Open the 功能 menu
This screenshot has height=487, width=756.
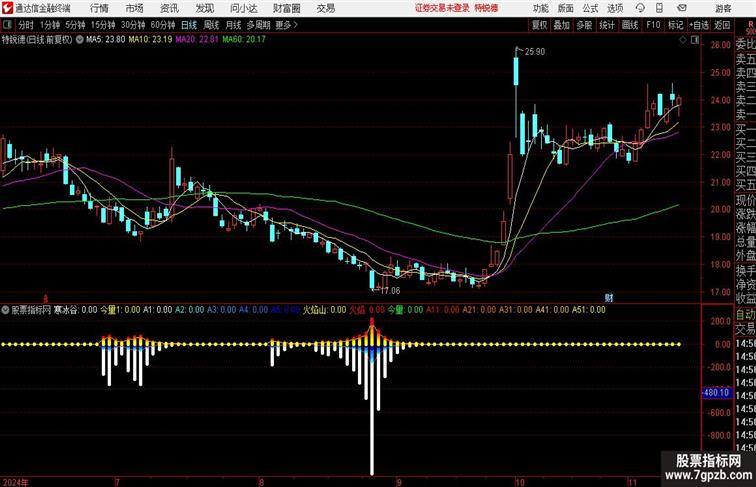(x=540, y=8)
